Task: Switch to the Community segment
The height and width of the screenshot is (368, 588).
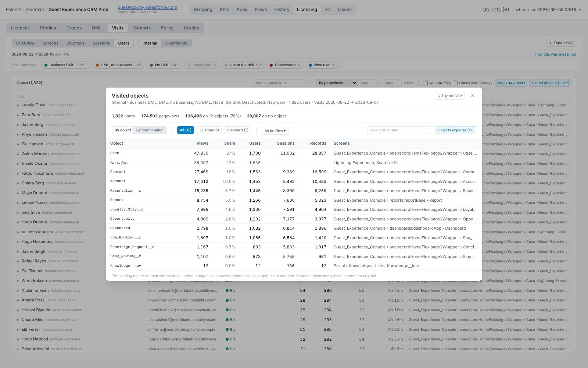Action: point(176,43)
